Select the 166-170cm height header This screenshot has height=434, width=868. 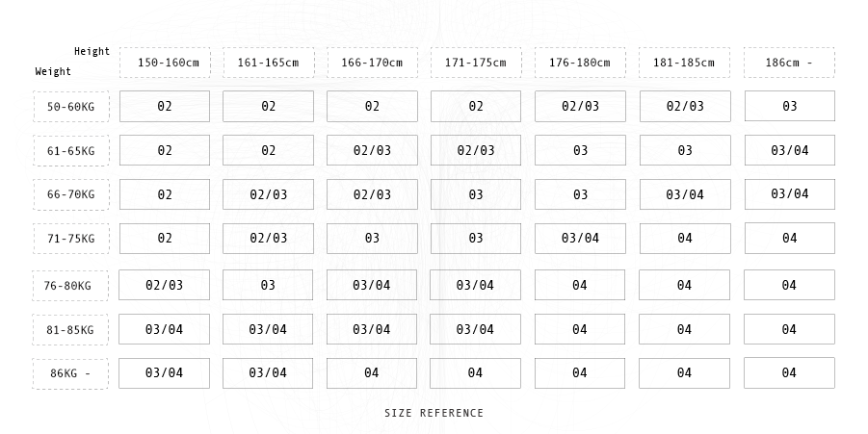click(x=372, y=64)
